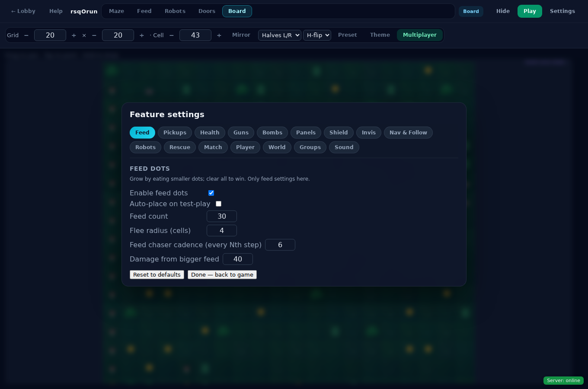Viewport: 588px width, 389px height.
Task: Select the Sound settings category
Action: coord(344,147)
